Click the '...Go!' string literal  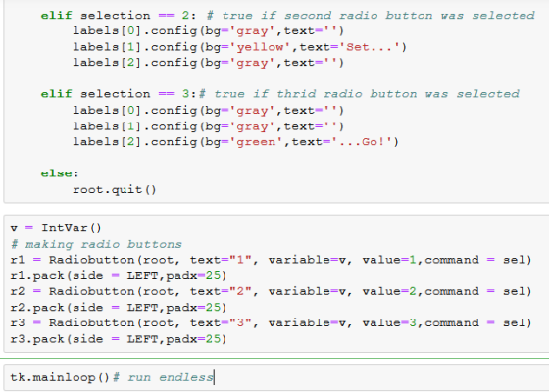tap(362, 142)
